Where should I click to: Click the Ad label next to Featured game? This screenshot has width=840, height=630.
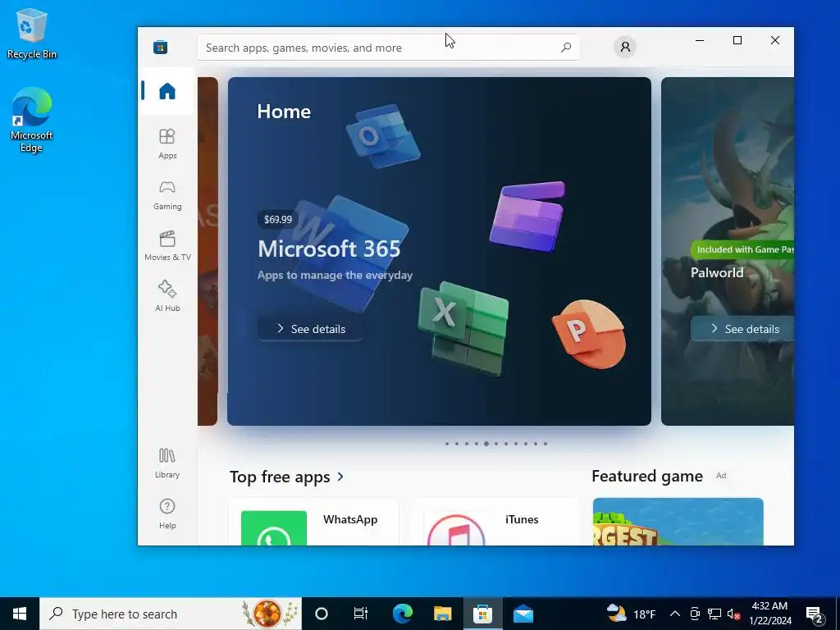tap(721, 476)
